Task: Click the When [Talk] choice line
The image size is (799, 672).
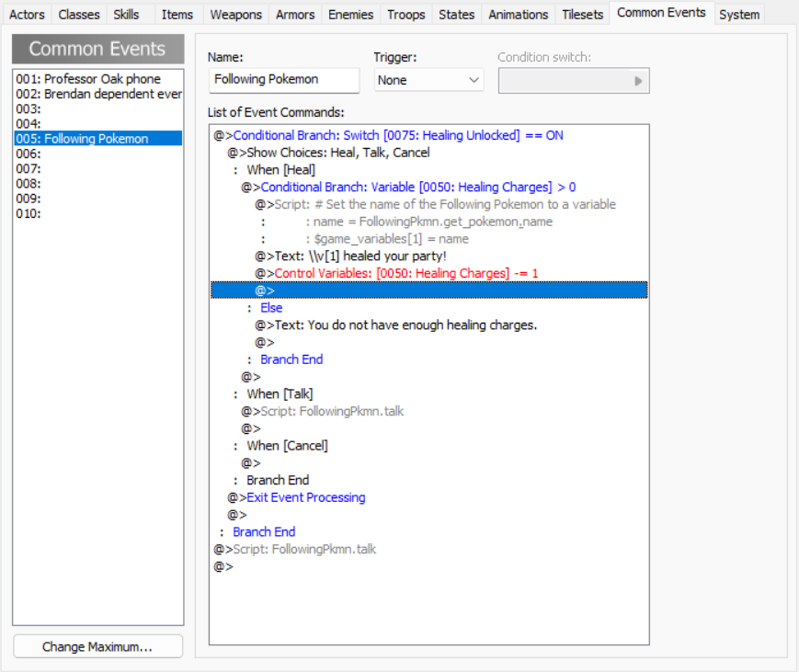Action: (280, 393)
